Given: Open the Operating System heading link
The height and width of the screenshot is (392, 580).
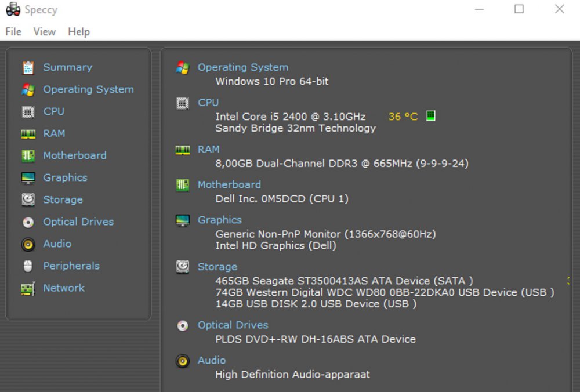Looking at the screenshot, I should click(x=242, y=67).
